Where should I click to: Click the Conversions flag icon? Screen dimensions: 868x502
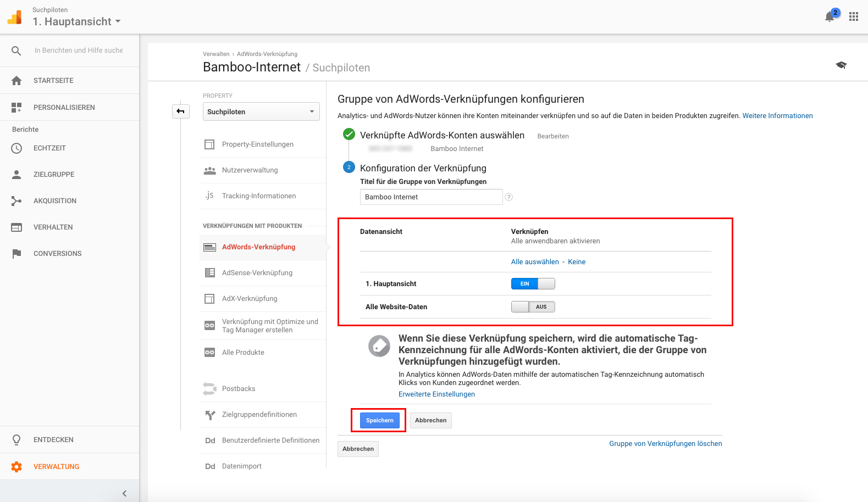16,254
